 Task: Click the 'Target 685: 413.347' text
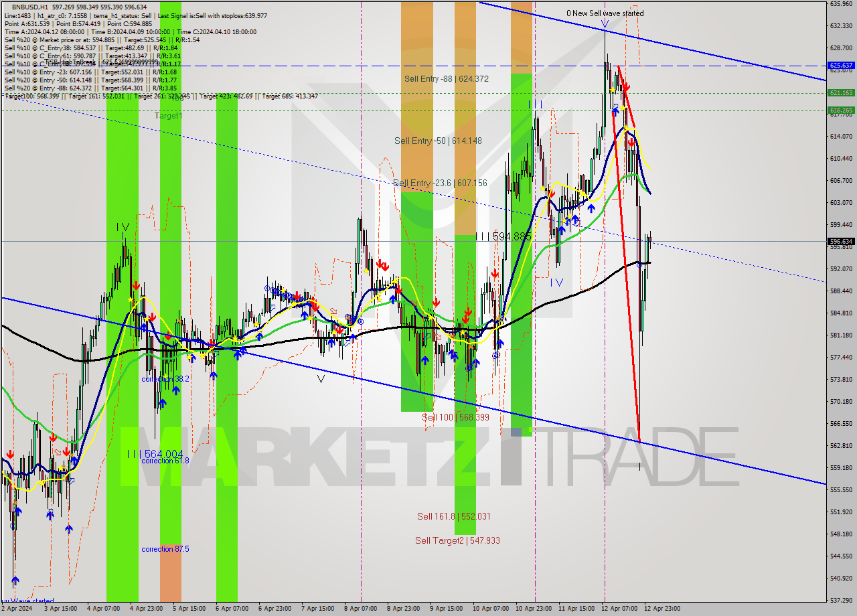(x=290, y=96)
